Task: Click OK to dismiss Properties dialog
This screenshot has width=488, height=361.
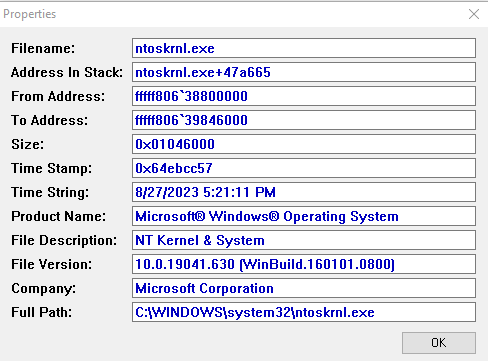Action: click(x=439, y=343)
